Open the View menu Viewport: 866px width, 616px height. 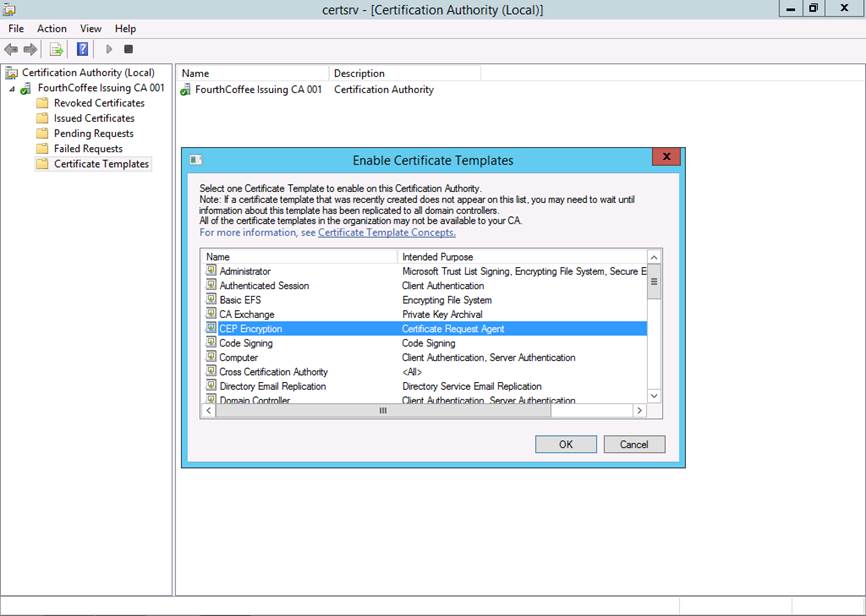pyautogui.click(x=91, y=29)
